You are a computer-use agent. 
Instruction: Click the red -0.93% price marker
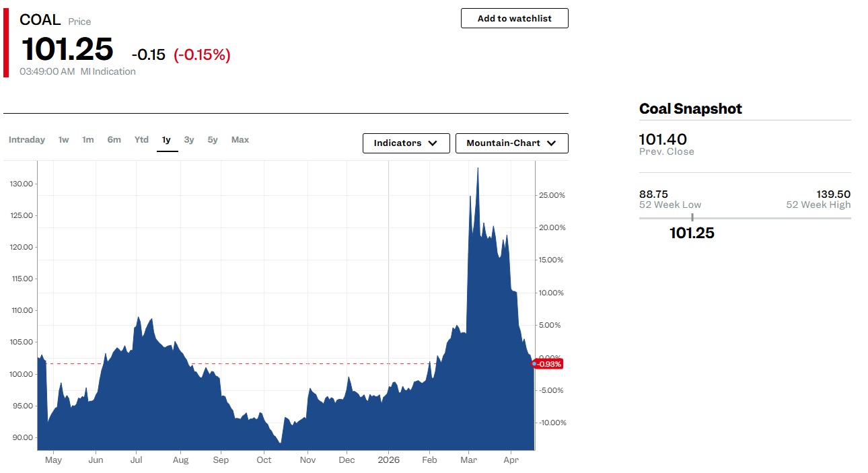(548, 364)
